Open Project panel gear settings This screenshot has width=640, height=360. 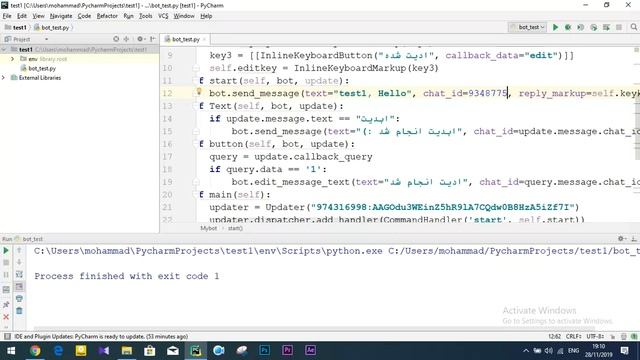pyautogui.click(x=140, y=39)
